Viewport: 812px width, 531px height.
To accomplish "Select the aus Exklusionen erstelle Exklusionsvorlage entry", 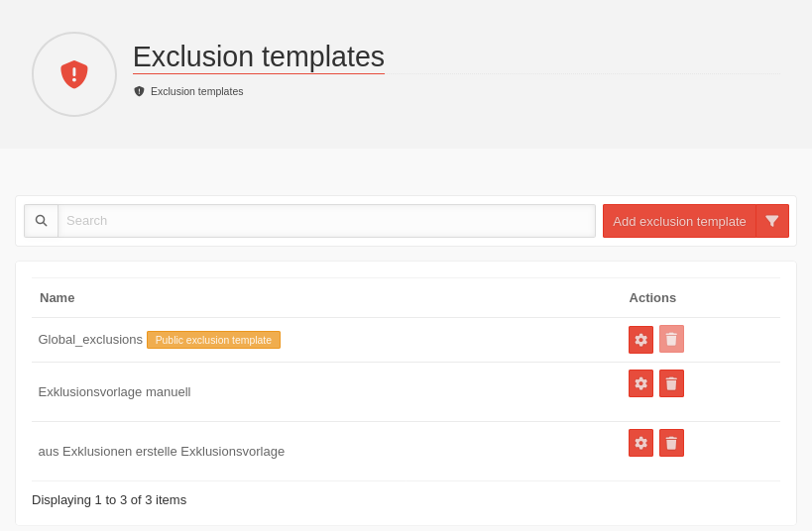I will (161, 451).
